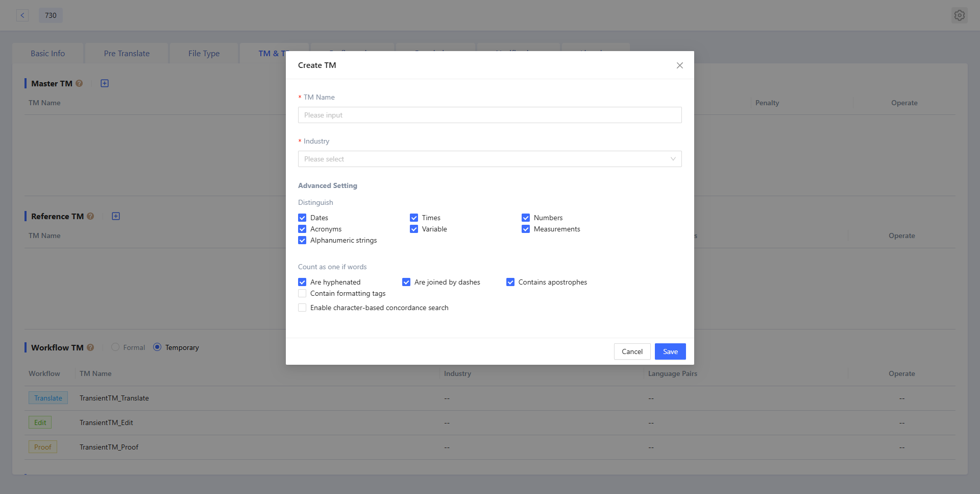Viewport: 980px width, 494px height.
Task: Click the Save button
Action: click(670, 351)
